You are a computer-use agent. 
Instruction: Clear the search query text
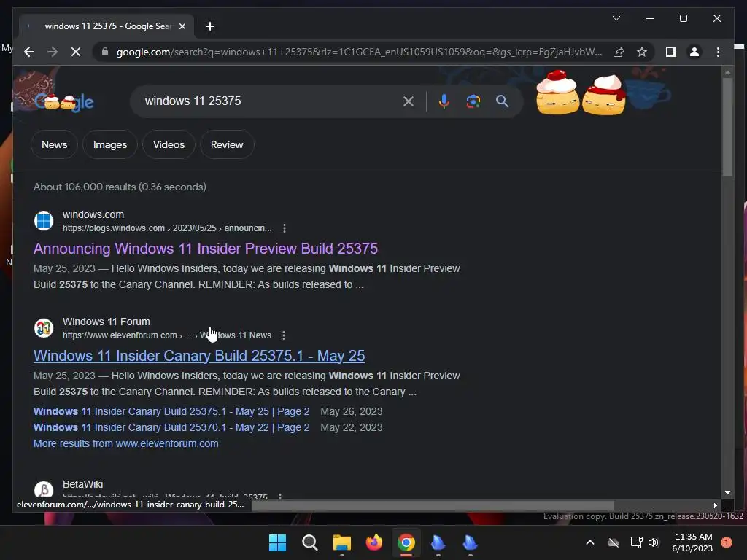[409, 101]
